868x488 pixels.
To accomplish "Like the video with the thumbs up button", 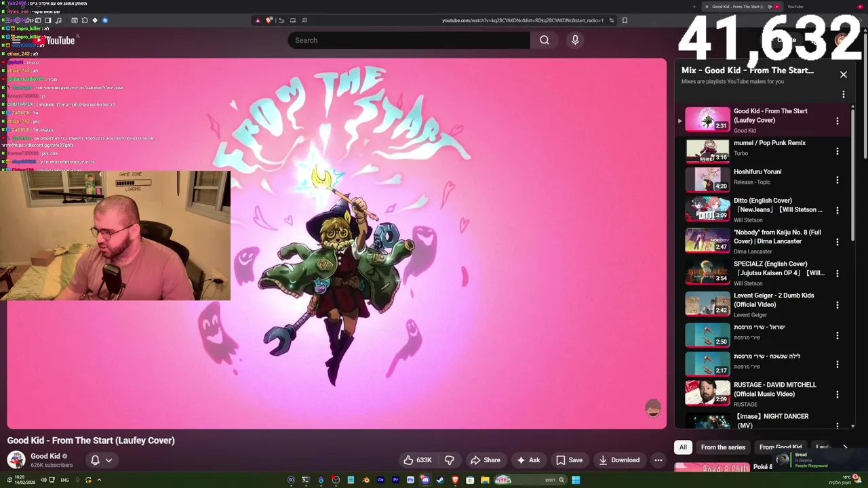I will tap(418, 460).
